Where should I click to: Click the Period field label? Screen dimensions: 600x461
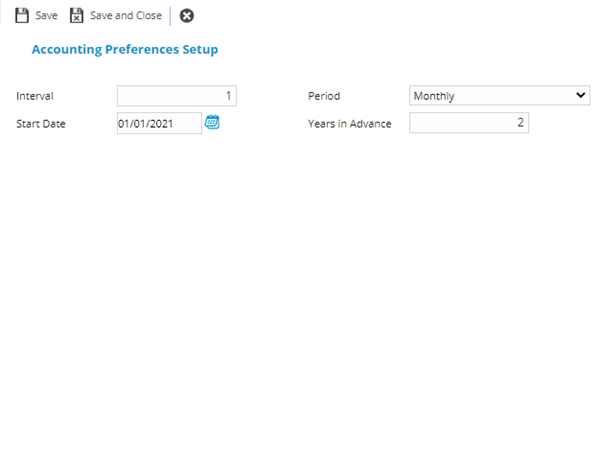[324, 96]
